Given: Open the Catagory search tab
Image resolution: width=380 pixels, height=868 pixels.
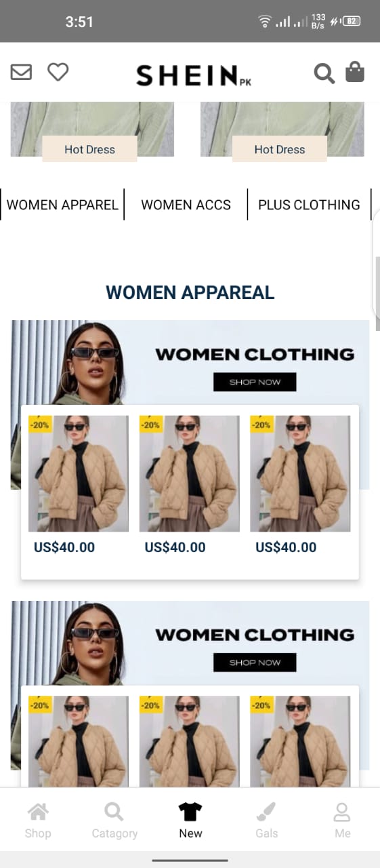Looking at the screenshot, I should click(114, 820).
